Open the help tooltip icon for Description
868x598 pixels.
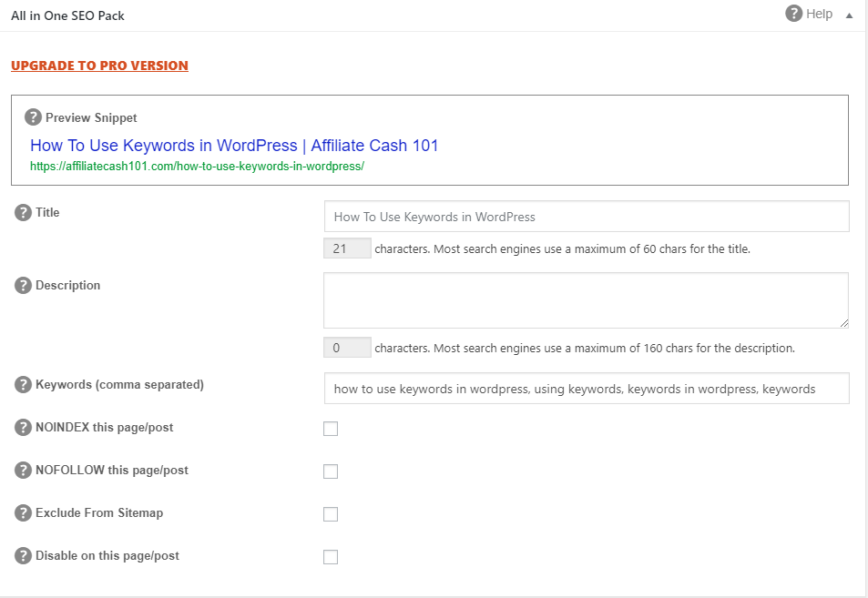click(x=23, y=286)
